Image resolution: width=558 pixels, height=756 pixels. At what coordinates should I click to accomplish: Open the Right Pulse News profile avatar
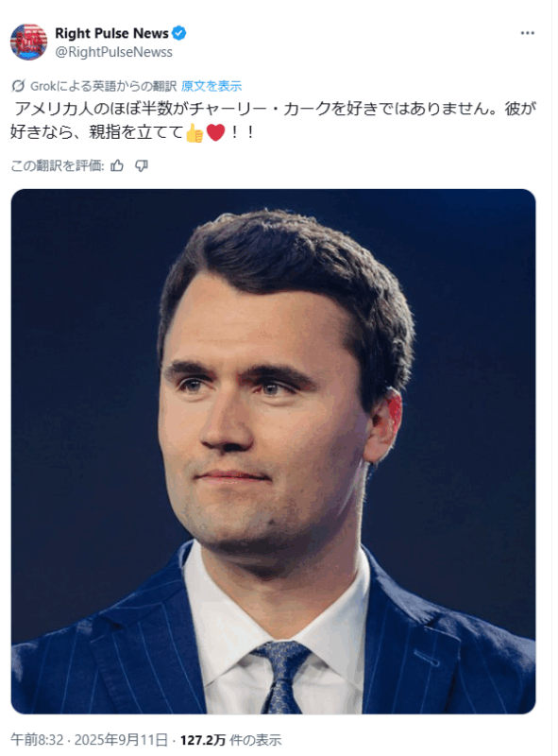pos(28,42)
